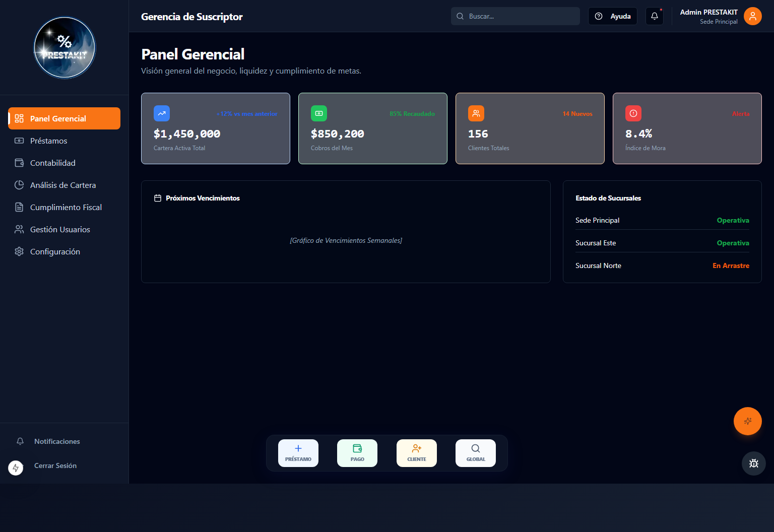
Task: Click the lightning bolt circle icon
Action: coord(16,468)
